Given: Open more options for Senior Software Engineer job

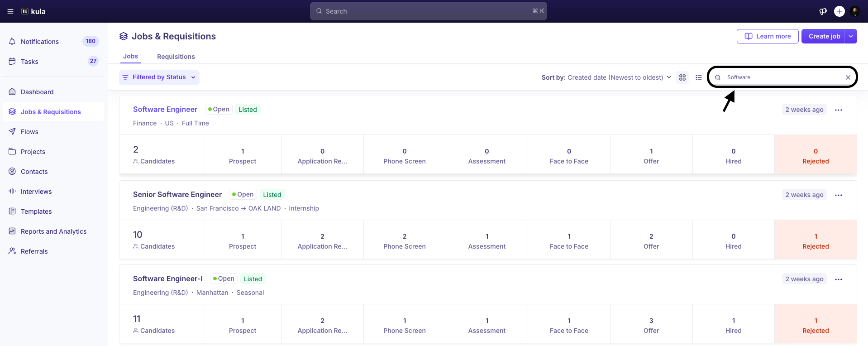Looking at the screenshot, I should click(x=839, y=195).
